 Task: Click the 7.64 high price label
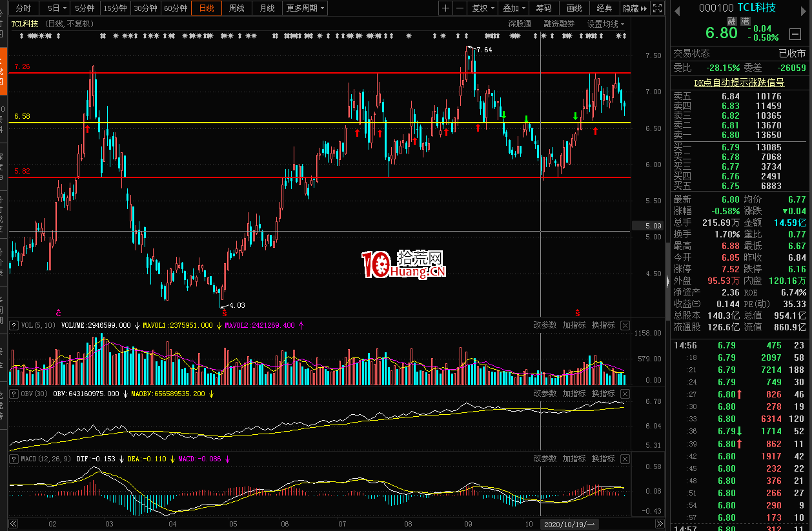(484, 50)
